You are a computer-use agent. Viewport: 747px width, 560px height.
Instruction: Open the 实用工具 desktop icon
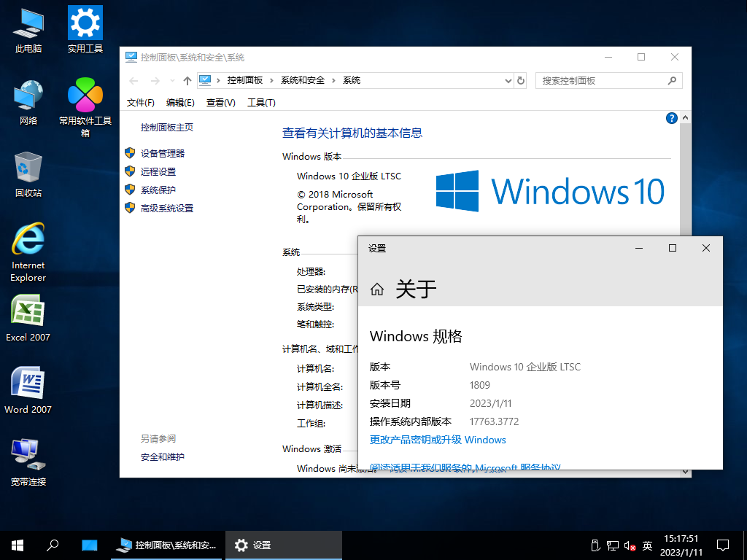85,29
